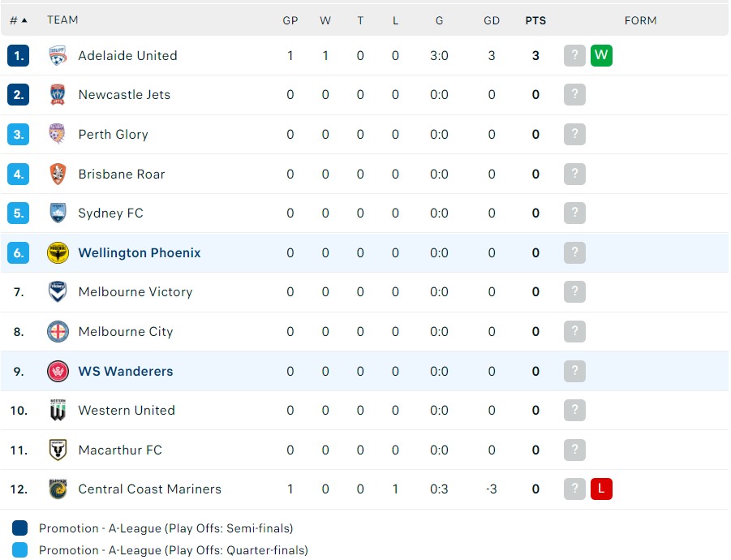The height and width of the screenshot is (560, 731).
Task: Click Central Coast Mariners' red L badge
Action: click(601, 489)
